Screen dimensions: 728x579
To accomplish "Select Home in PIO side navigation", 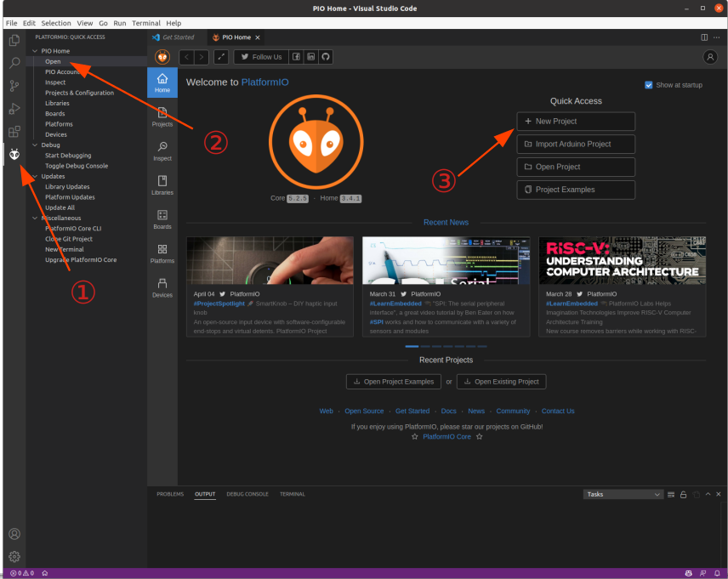I will point(162,82).
